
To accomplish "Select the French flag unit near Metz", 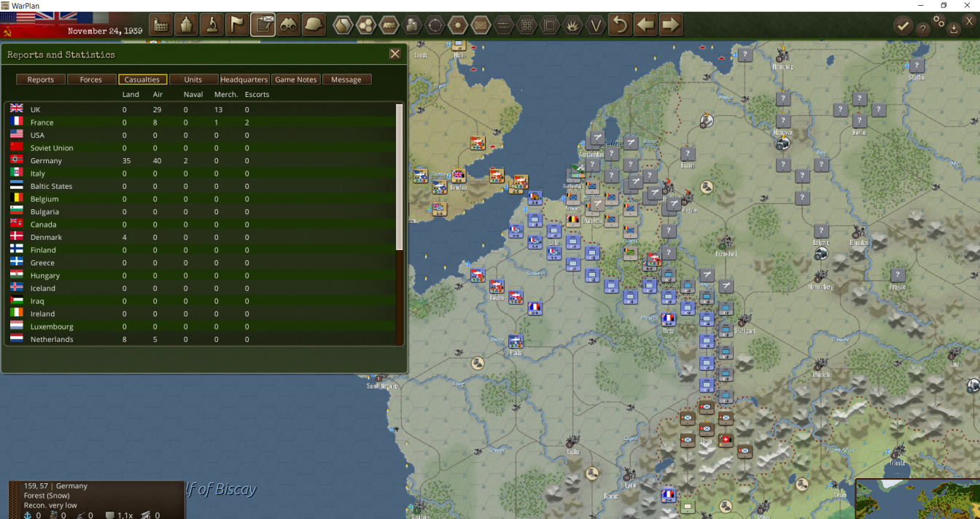I will [668, 319].
